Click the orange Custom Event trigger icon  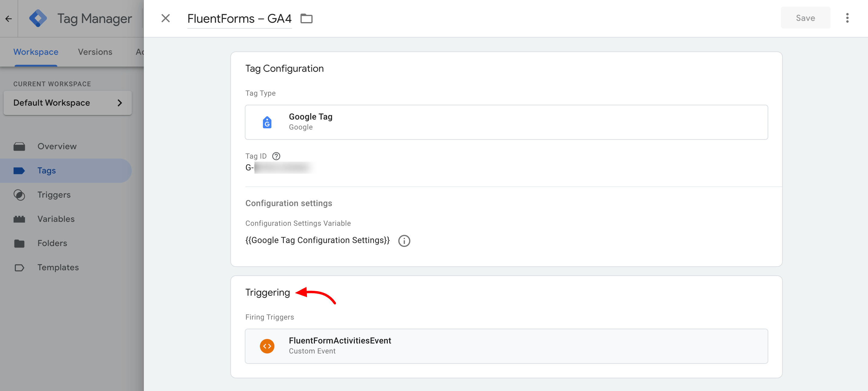267,346
